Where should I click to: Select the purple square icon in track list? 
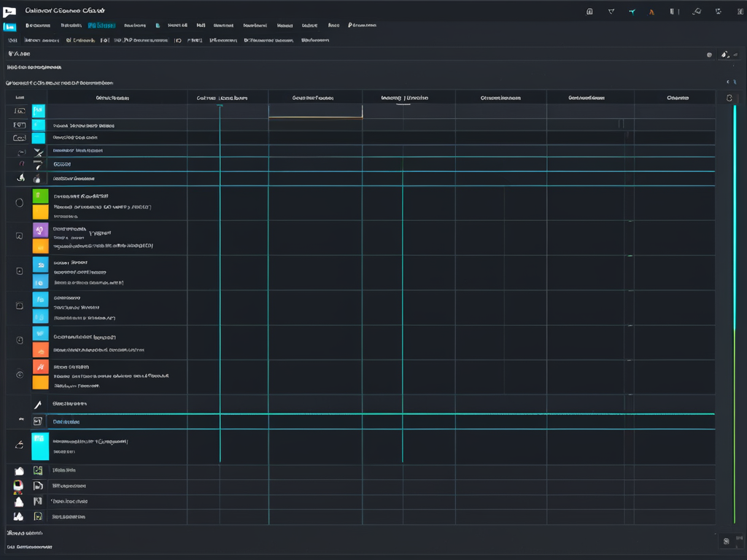[40, 230]
